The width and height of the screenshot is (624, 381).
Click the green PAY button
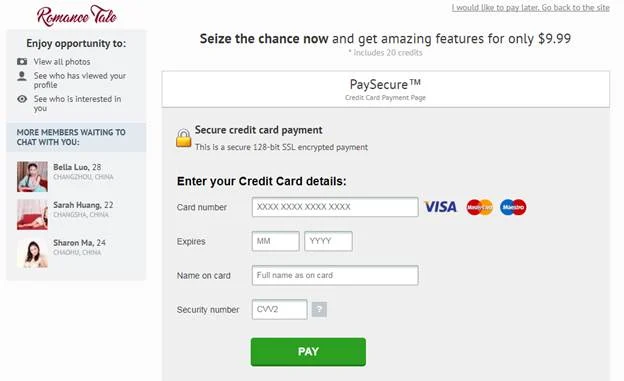308,352
